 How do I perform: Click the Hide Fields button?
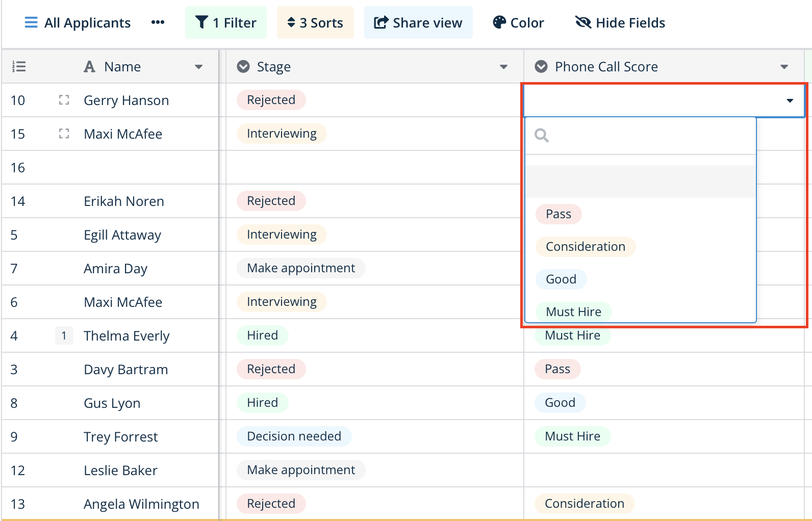click(620, 23)
